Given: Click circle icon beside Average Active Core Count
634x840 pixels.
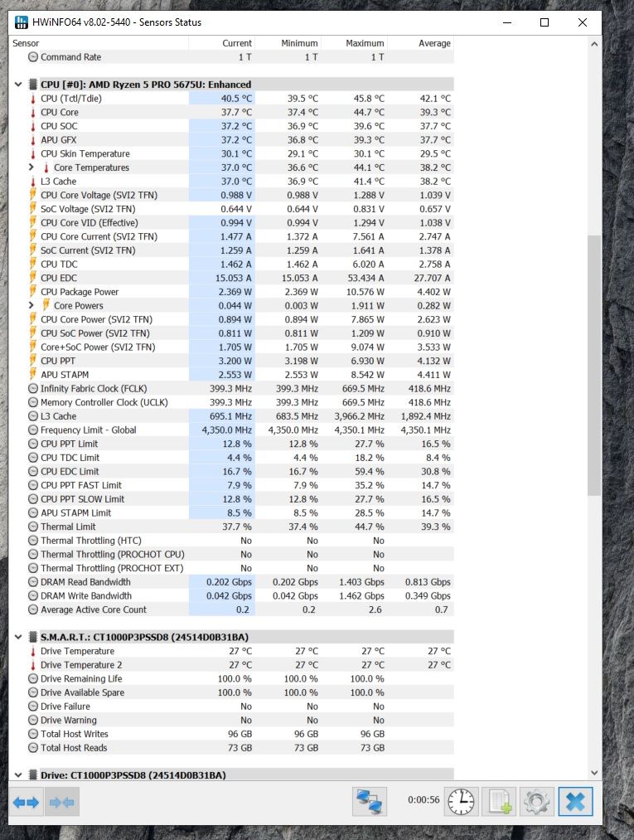Looking at the screenshot, I should pyautogui.click(x=32, y=609).
